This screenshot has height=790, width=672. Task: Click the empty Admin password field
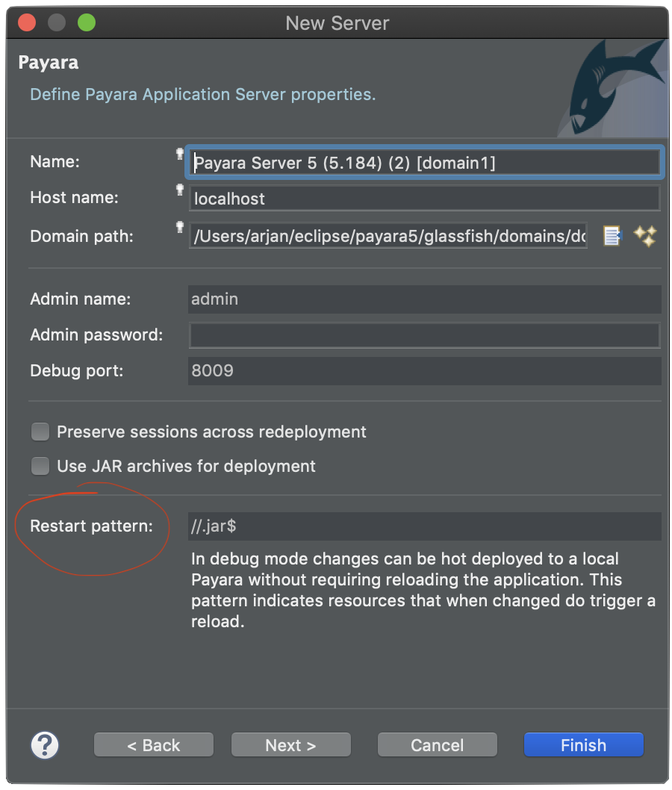424,335
